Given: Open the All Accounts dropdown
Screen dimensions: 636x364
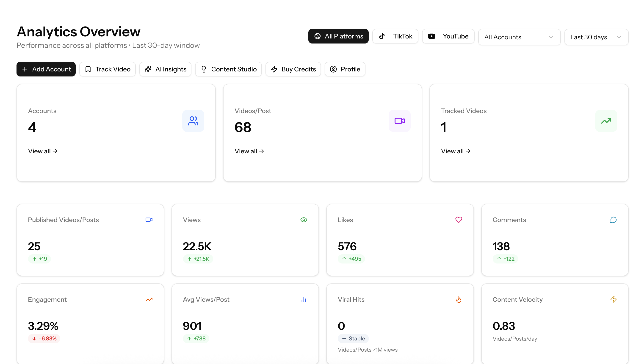Looking at the screenshot, I should (519, 37).
